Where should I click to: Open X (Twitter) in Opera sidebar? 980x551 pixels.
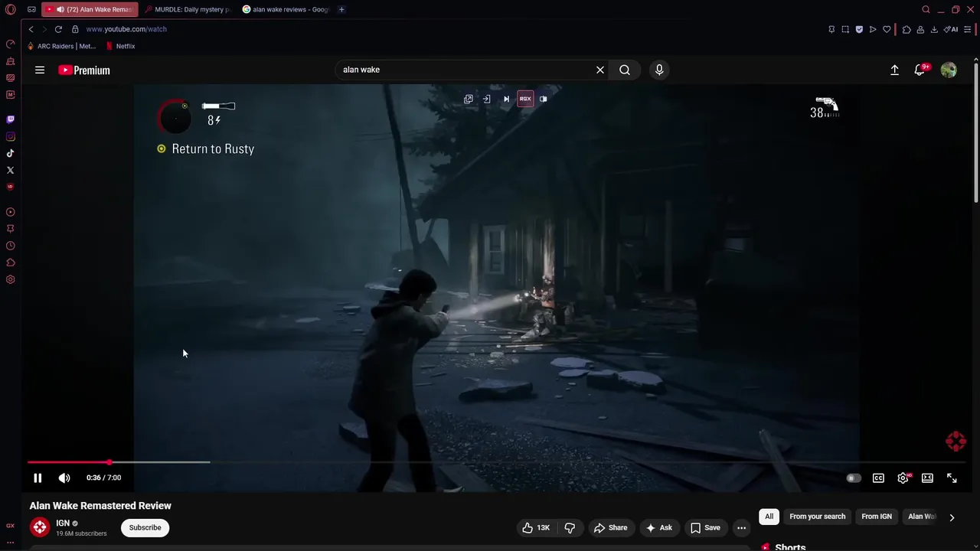click(10, 170)
